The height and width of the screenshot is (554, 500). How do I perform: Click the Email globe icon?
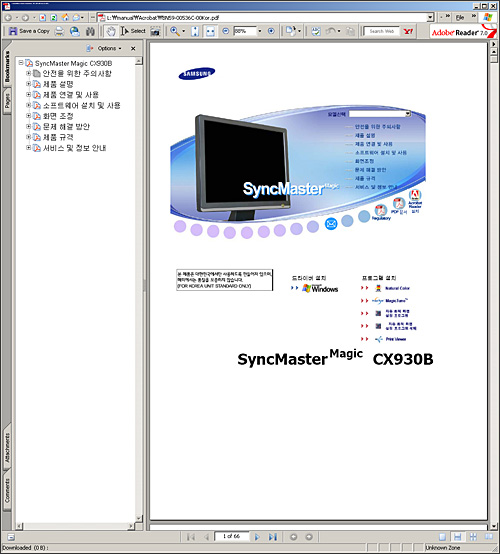pyautogui.click(x=75, y=31)
